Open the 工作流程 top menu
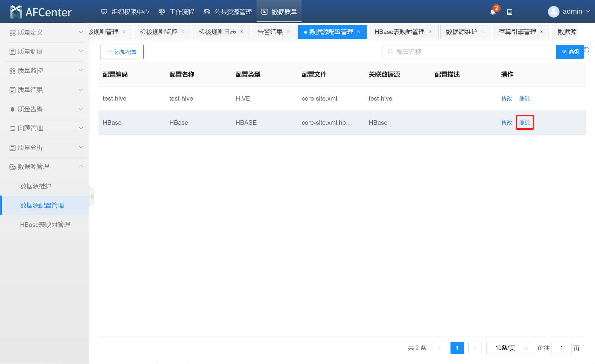595x364 pixels. [x=176, y=12]
